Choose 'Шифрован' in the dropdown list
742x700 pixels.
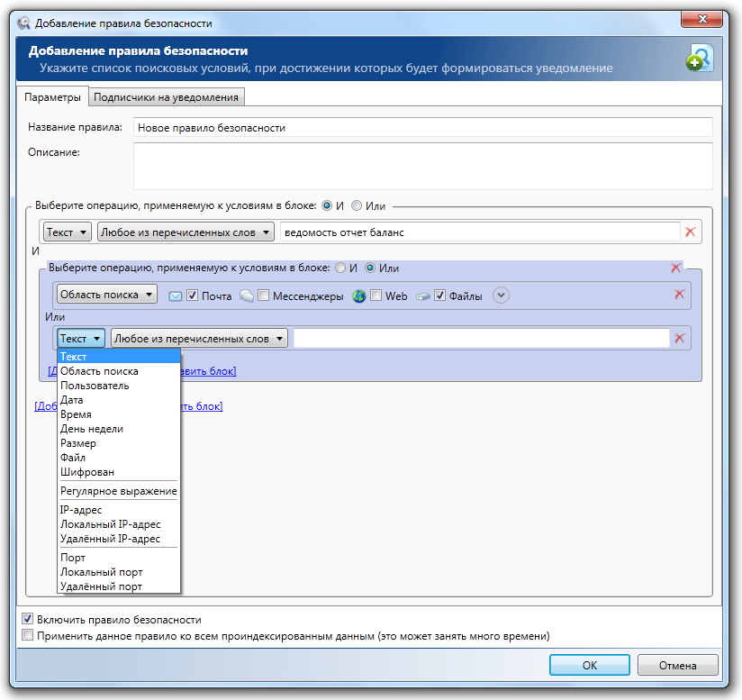(x=119, y=472)
